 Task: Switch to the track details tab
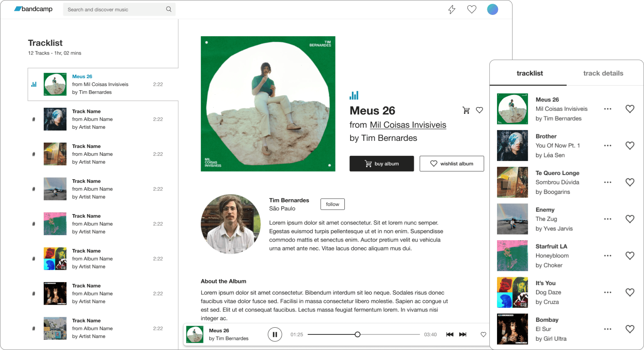click(x=603, y=73)
